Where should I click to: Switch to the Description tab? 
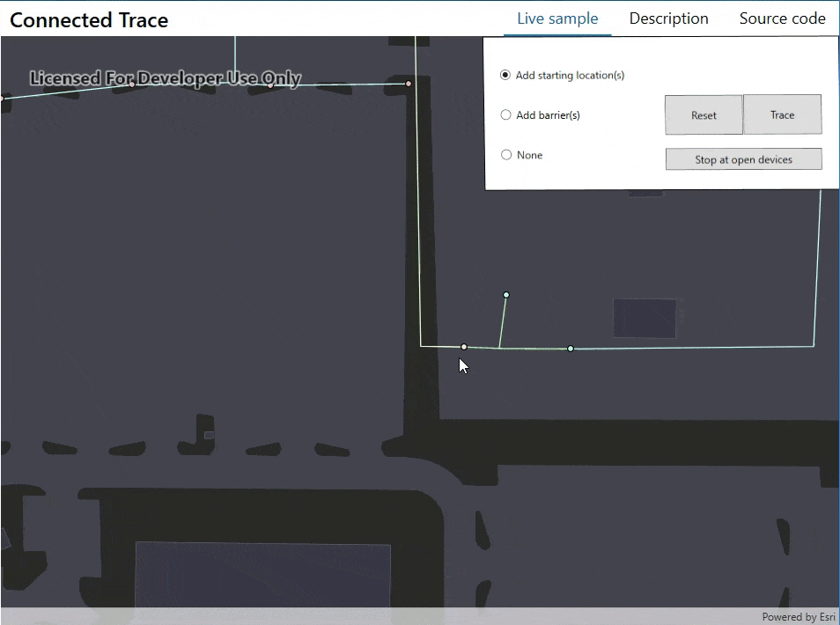point(668,18)
